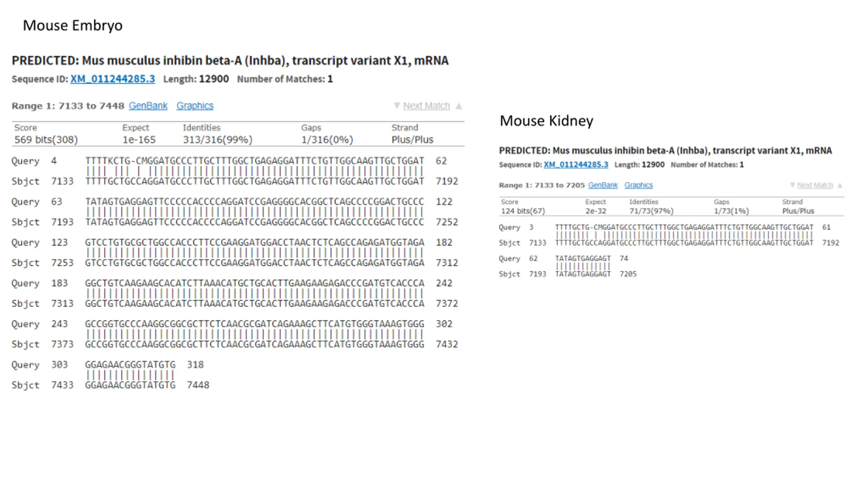Click embryo Identities value 313/316(99%)
Screen dimensions: 868x488
click(x=218, y=140)
